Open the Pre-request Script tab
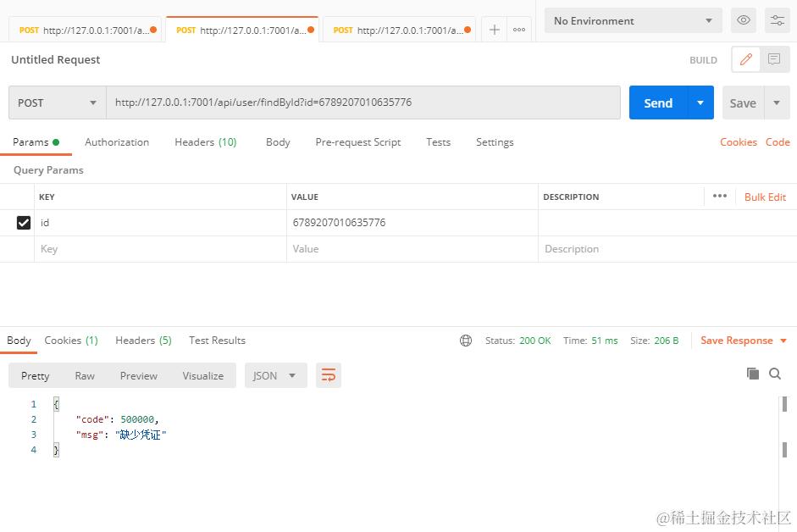This screenshot has width=797, height=532. [x=357, y=142]
